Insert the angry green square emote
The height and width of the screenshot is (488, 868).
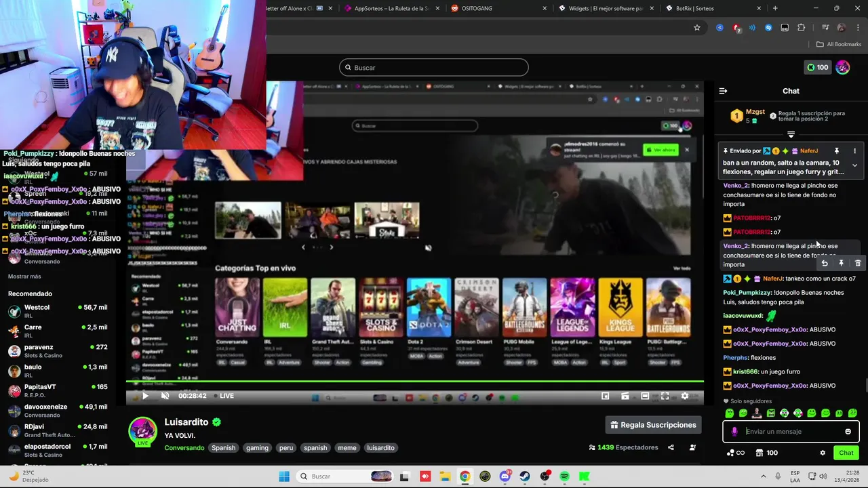770,413
